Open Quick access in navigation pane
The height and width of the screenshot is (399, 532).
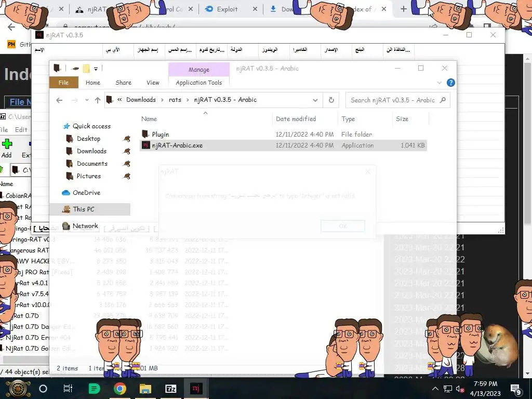point(91,126)
